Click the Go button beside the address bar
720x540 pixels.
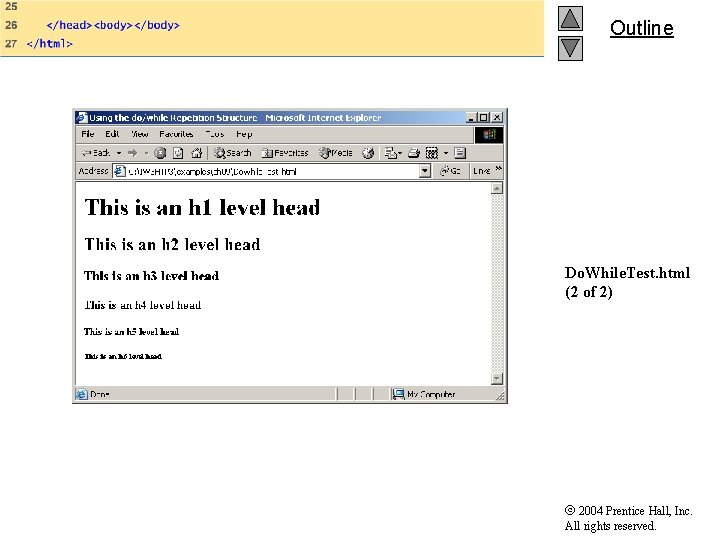coord(450,171)
